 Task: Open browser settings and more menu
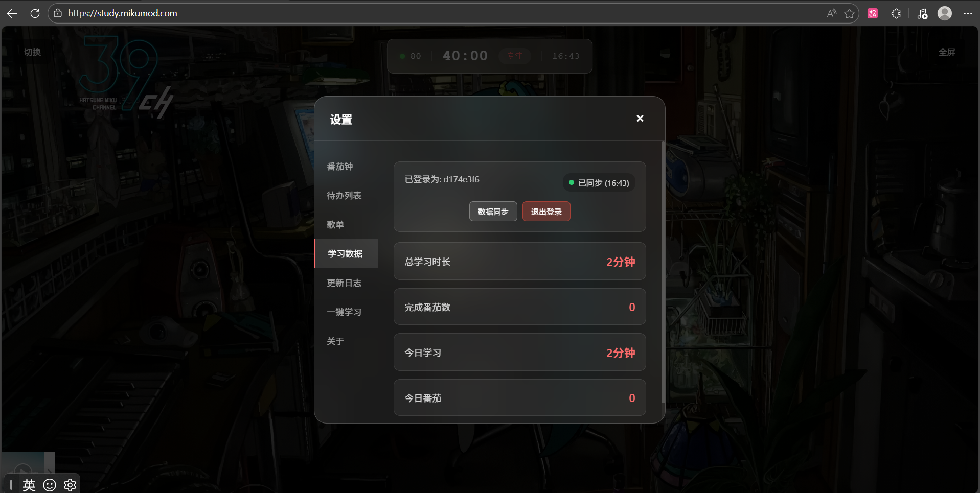[x=968, y=13]
